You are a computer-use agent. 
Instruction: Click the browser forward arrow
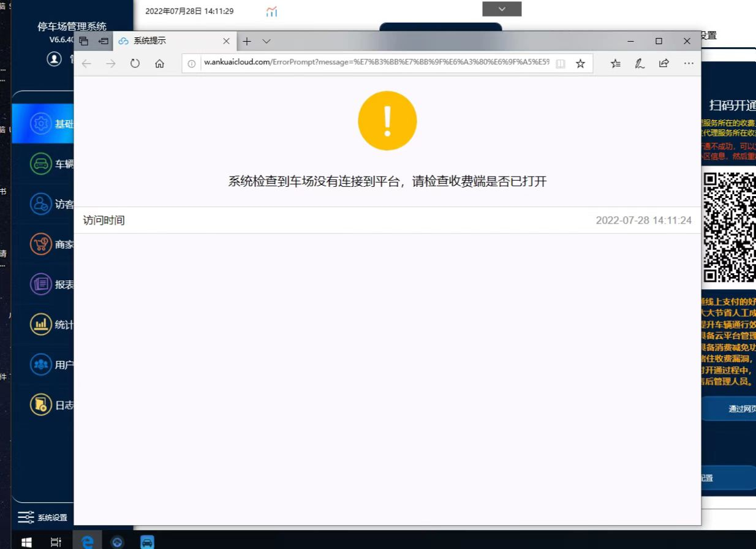[110, 63]
